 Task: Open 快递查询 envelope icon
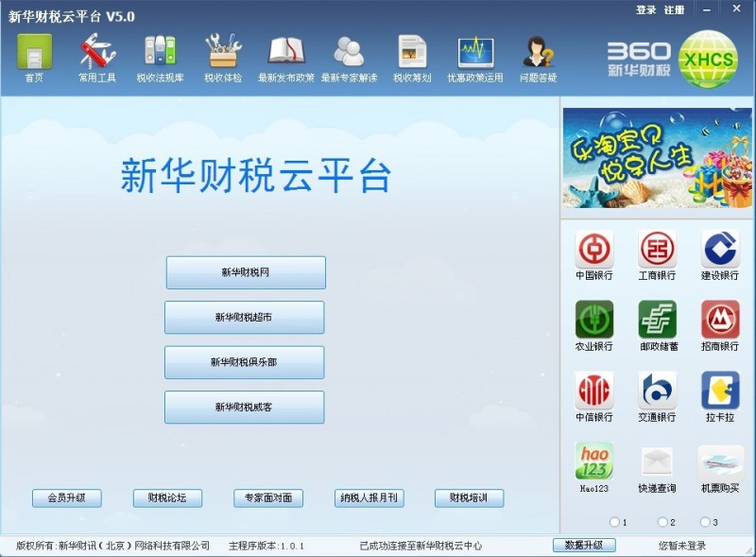pyautogui.click(x=657, y=461)
